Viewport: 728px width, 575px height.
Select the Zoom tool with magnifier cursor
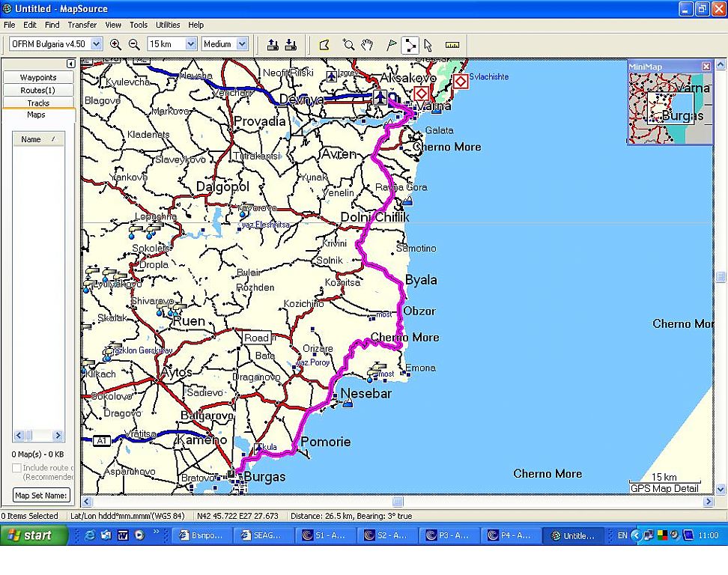point(348,45)
